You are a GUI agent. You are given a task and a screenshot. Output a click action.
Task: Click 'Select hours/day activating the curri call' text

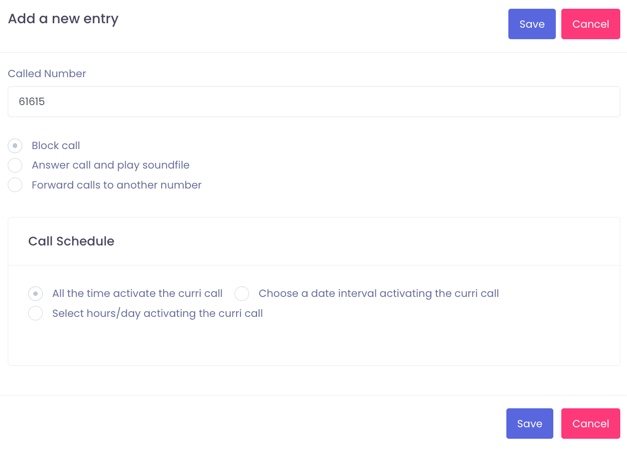[x=157, y=313]
